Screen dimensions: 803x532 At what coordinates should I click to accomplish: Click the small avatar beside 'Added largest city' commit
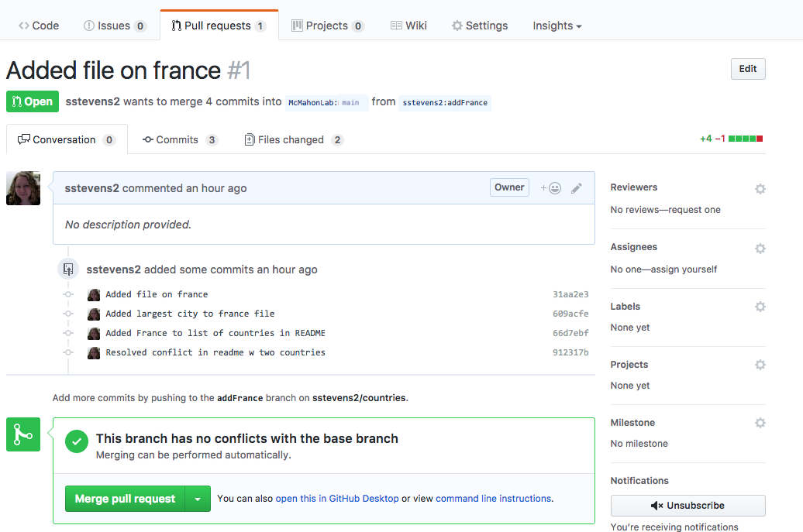[94, 314]
